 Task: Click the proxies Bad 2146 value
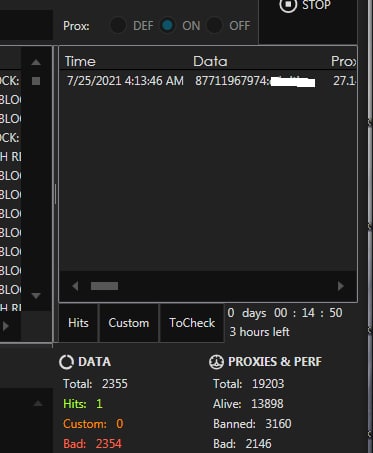tap(258, 444)
